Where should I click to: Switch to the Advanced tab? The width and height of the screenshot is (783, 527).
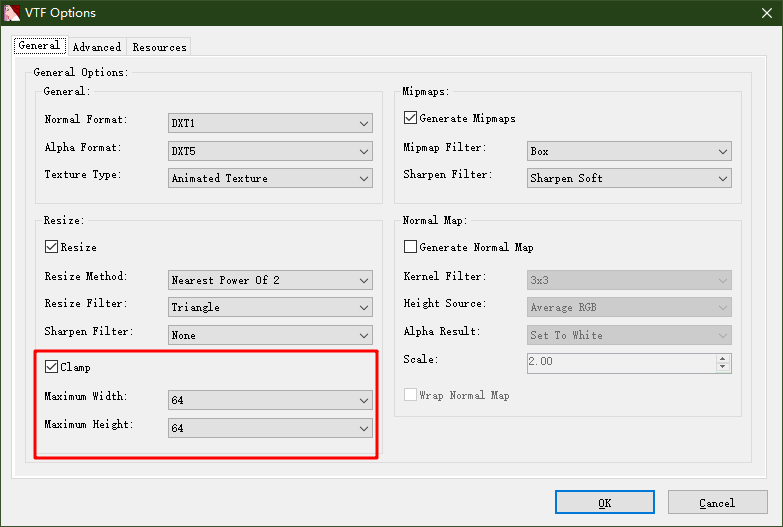pos(97,47)
